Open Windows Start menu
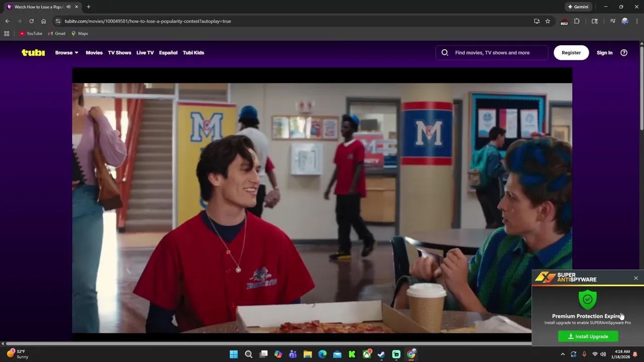The height and width of the screenshot is (362, 644). [233, 354]
